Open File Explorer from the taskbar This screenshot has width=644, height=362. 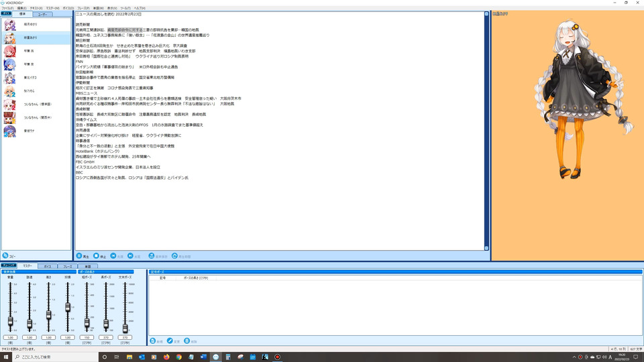[129, 357]
